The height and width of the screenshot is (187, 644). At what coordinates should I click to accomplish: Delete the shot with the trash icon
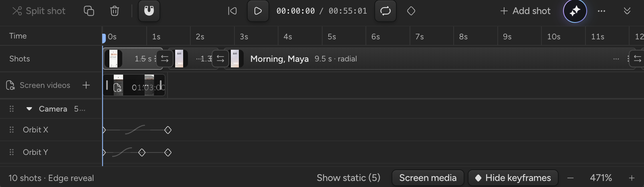[115, 11]
